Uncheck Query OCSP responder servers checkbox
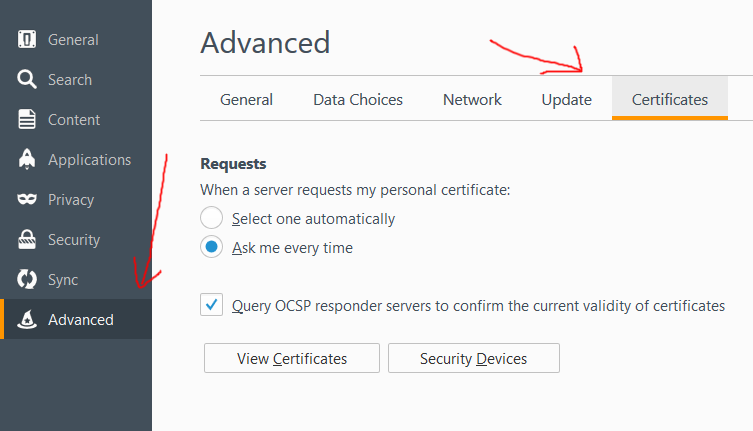 click(x=211, y=305)
